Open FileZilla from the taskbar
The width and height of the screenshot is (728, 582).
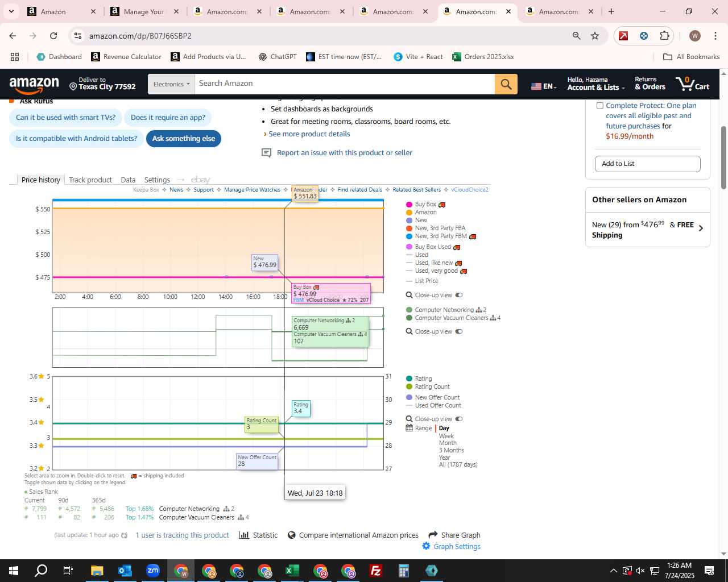(x=375, y=571)
